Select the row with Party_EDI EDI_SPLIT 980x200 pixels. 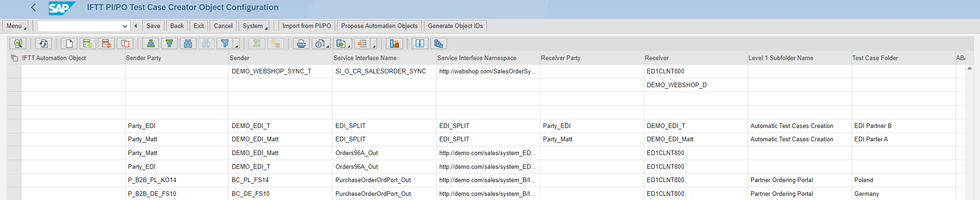coord(14,126)
